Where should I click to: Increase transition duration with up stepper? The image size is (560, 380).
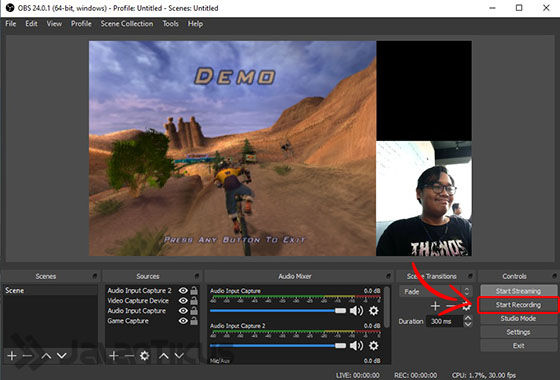coord(468,318)
